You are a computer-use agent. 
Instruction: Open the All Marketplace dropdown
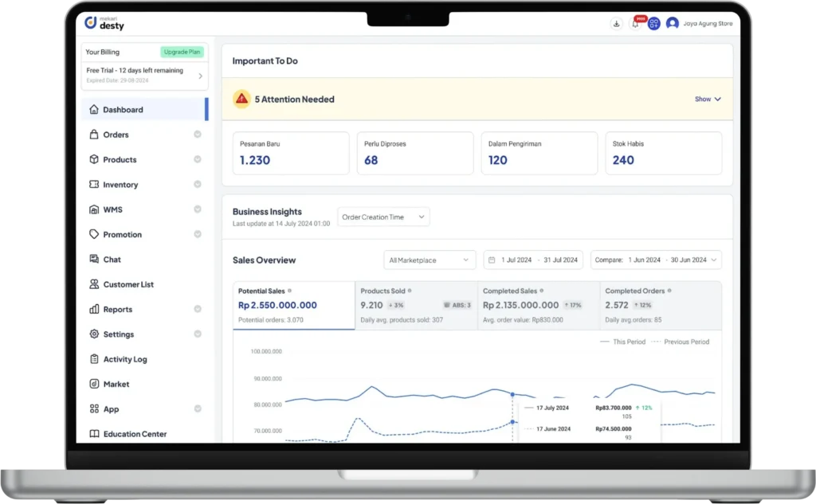click(429, 260)
